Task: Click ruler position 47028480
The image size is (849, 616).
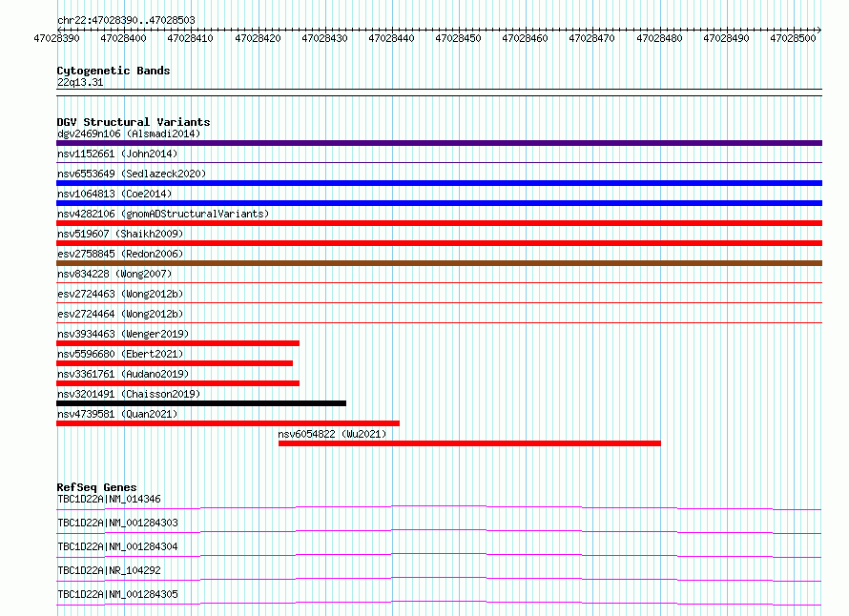Action: [659, 38]
